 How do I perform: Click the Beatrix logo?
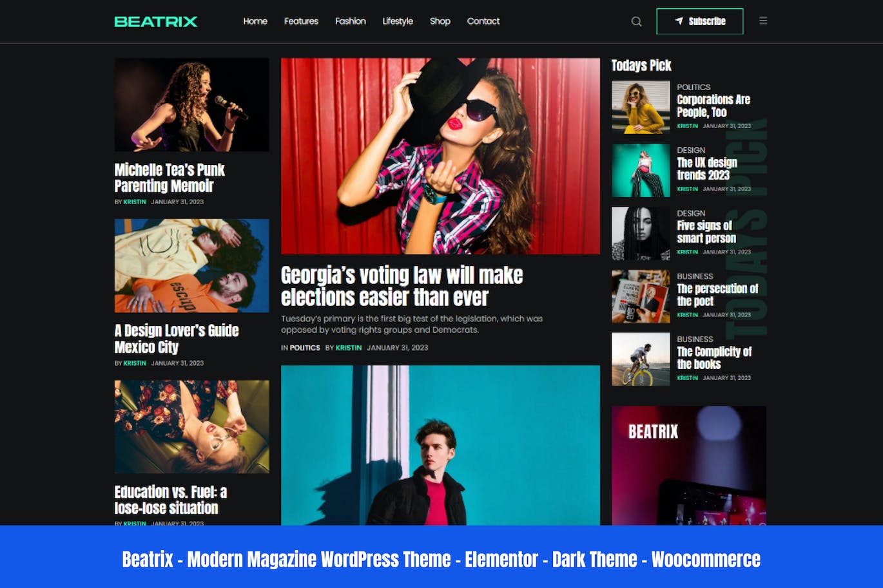[x=156, y=21]
